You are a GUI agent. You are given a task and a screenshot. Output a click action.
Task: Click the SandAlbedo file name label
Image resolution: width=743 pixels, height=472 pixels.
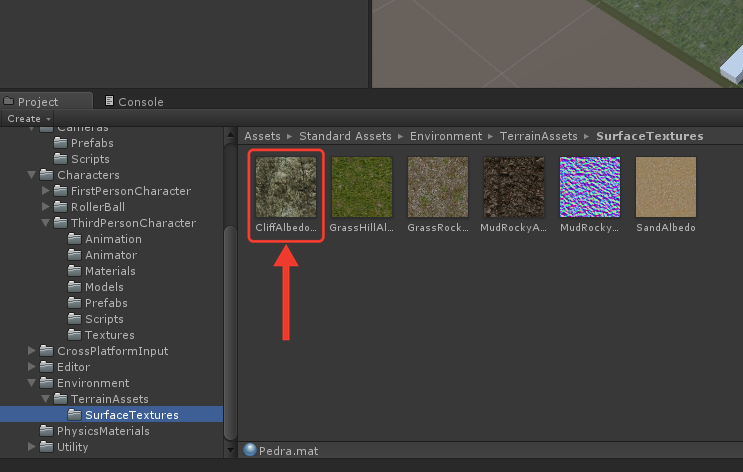tap(666, 227)
